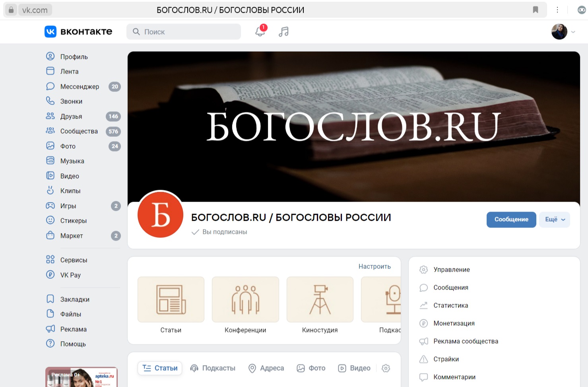Click the VK Pay ruble icon
This screenshot has height=387, width=588.
click(x=50, y=274)
